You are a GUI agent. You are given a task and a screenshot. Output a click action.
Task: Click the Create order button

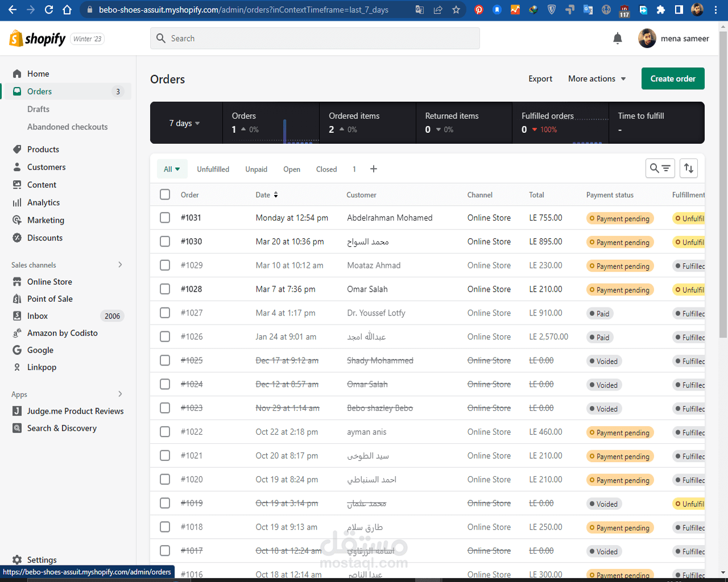tap(673, 78)
